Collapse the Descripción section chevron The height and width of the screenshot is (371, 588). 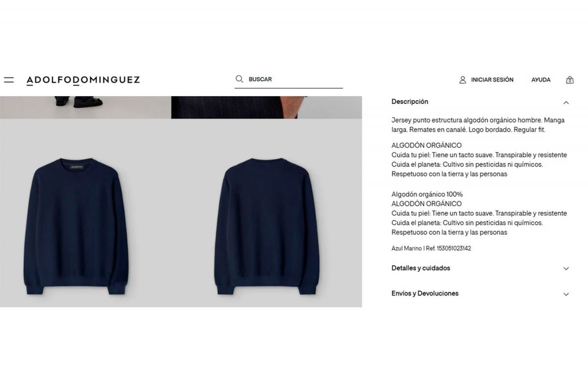click(x=566, y=102)
